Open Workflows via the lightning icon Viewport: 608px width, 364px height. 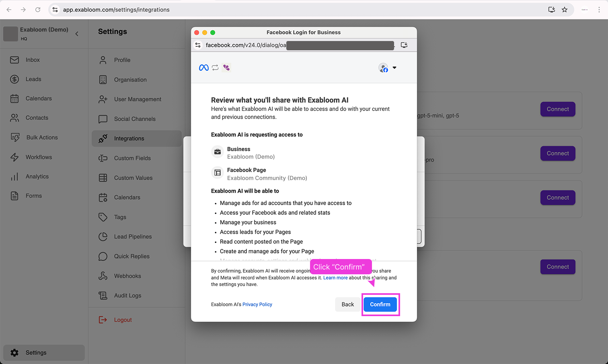pos(14,157)
